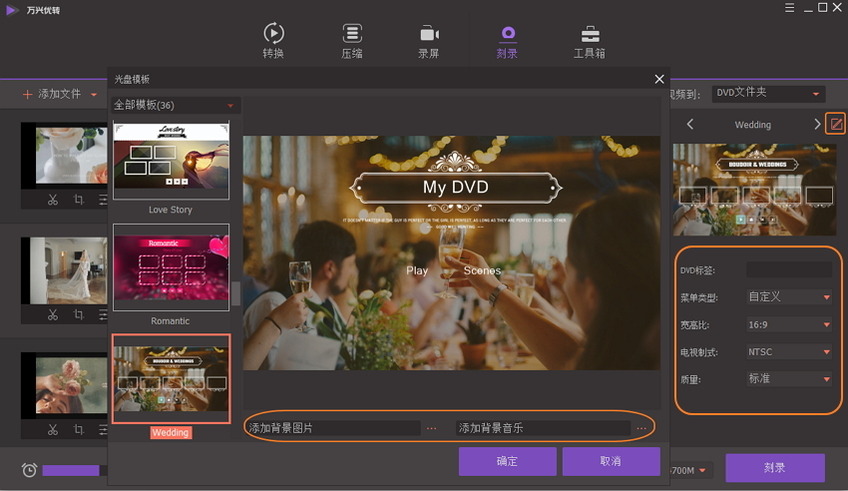Select the Romantic template thumbnail
The width and height of the screenshot is (848, 491).
[171, 268]
